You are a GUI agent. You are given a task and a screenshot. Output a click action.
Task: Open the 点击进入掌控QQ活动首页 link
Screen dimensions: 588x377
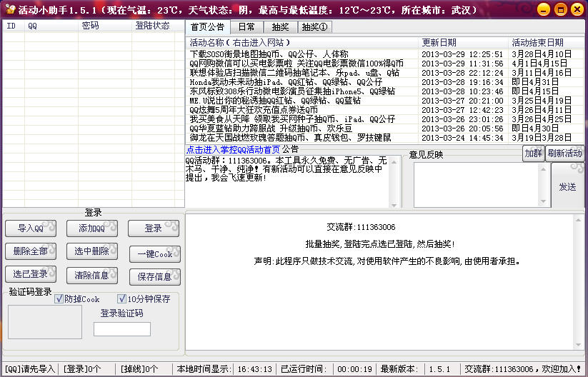click(x=233, y=150)
